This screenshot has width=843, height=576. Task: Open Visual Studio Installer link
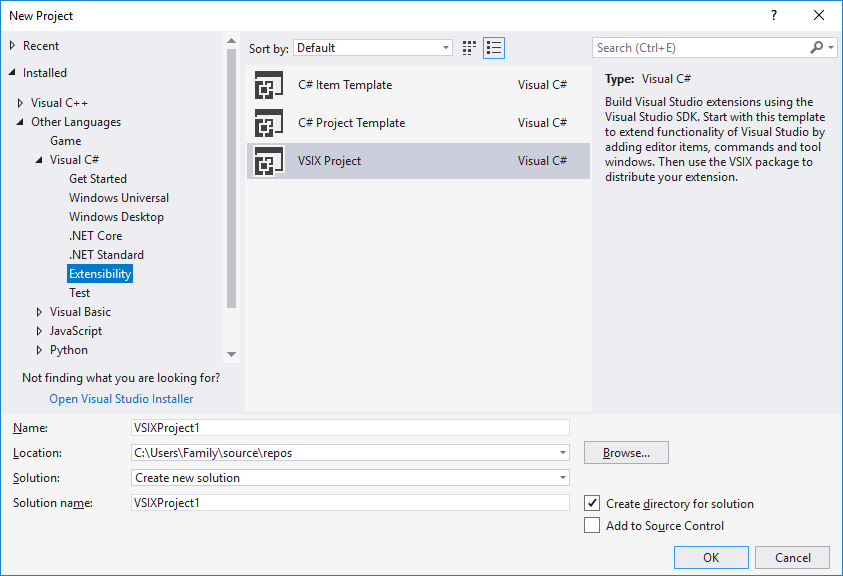pyautogui.click(x=122, y=399)
